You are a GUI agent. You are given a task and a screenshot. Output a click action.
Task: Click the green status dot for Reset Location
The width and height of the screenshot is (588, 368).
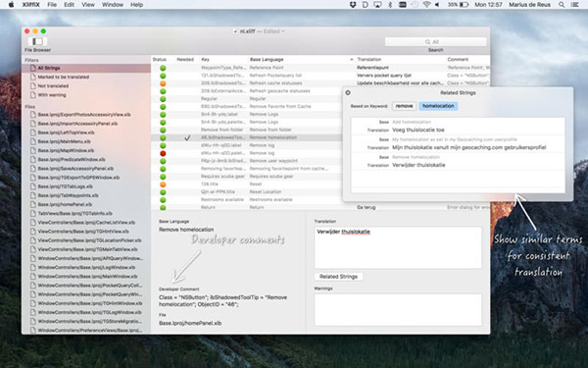[x=163, y=192]
